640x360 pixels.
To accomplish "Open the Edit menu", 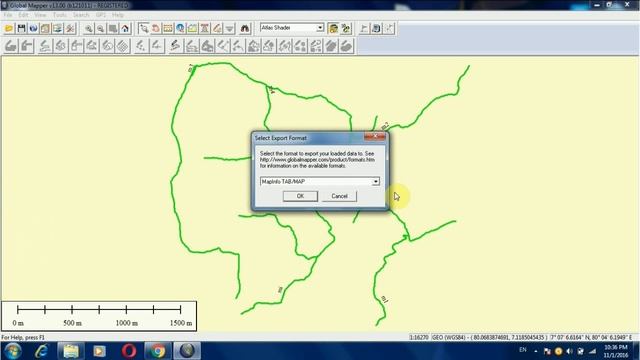I will coord(23,15).
